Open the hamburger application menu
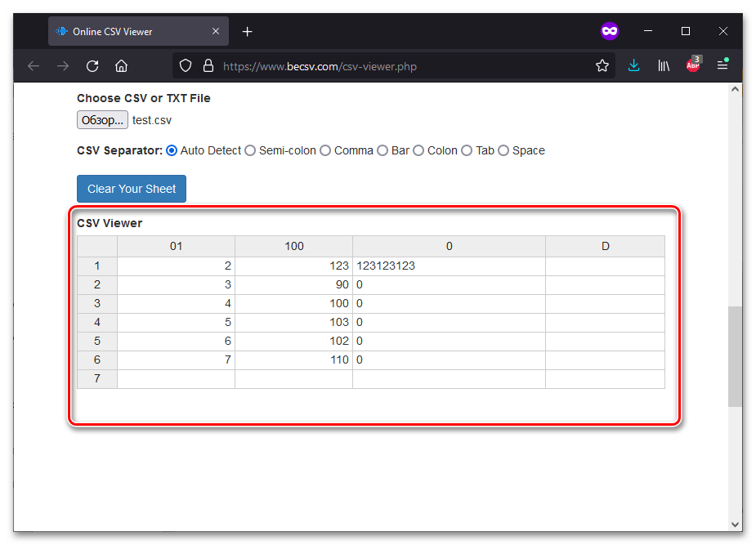The width and height of the screenshot is (756, 545). (722, 65)
